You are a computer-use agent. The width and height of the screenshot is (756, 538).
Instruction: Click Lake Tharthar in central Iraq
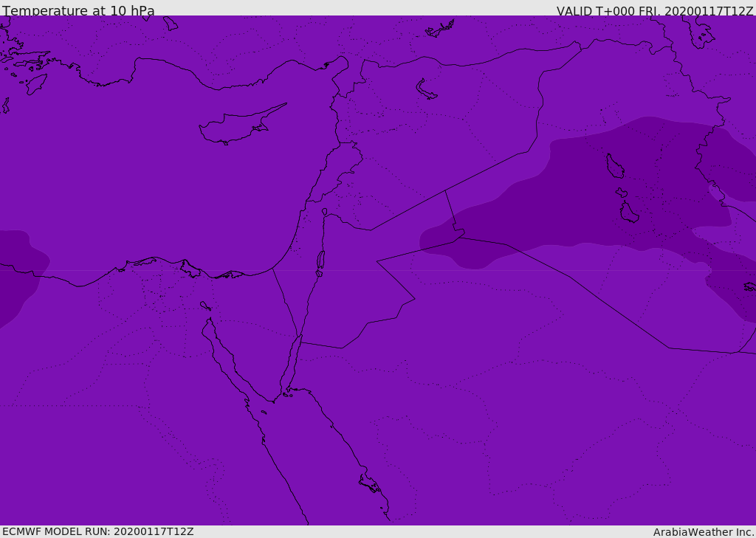[x=614, y=167]
